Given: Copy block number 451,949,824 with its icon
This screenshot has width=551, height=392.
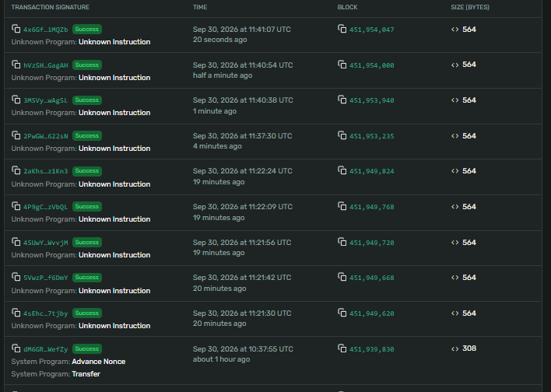Looking at the screenshot, I should [x=342, y=170].
